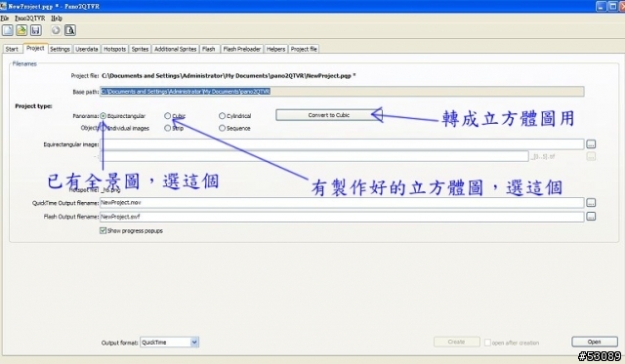Click the Save project floppy icon

coord(35,30)
